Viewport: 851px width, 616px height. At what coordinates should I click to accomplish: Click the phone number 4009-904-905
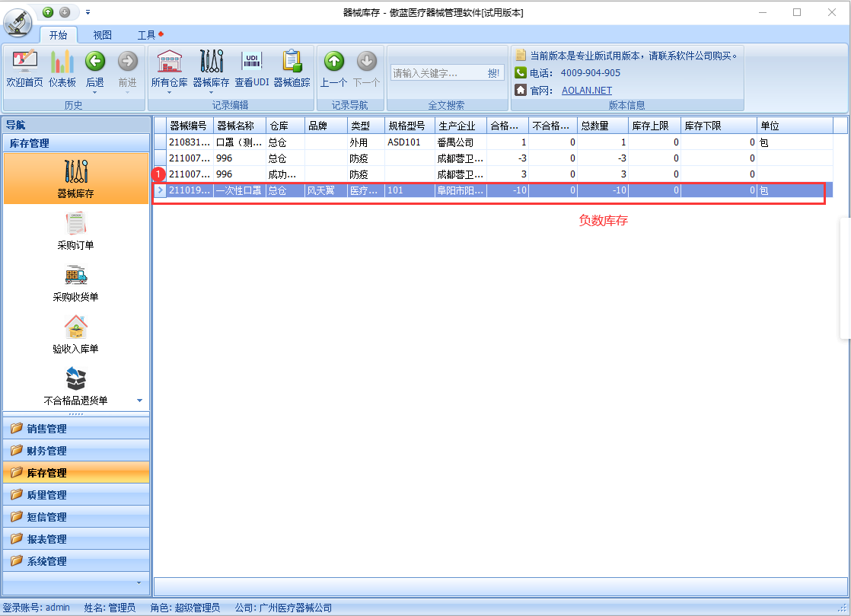click(591, 73)
